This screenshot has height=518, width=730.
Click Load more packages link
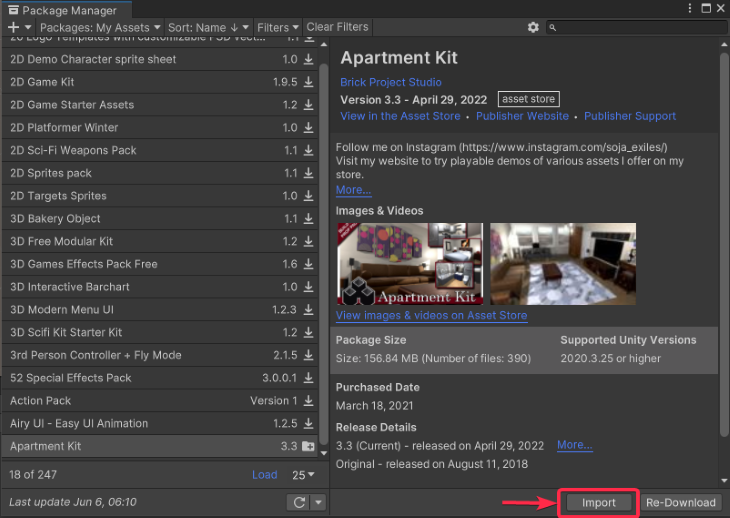click(x=264, y=475)
